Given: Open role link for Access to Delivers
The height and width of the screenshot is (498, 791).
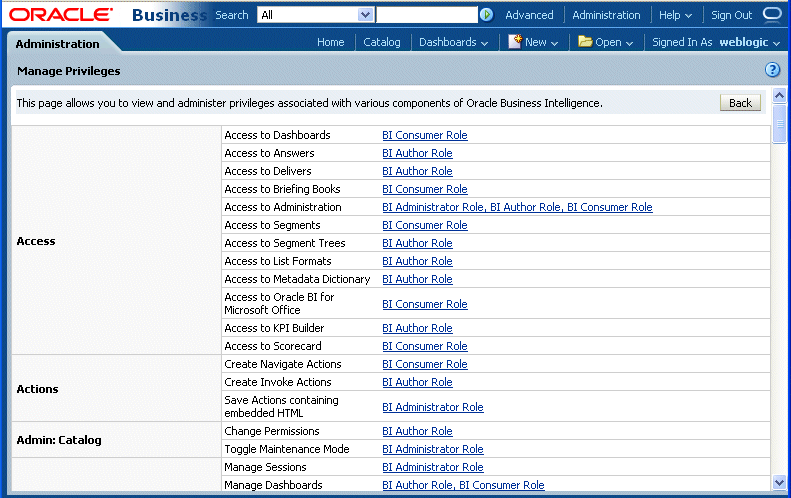Looking at the screenshot, I should [417, 171].
